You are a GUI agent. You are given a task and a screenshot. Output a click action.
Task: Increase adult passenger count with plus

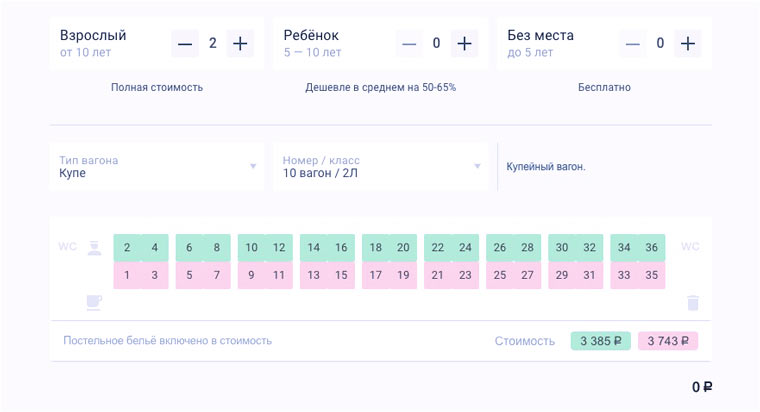[x=240, y=43]
